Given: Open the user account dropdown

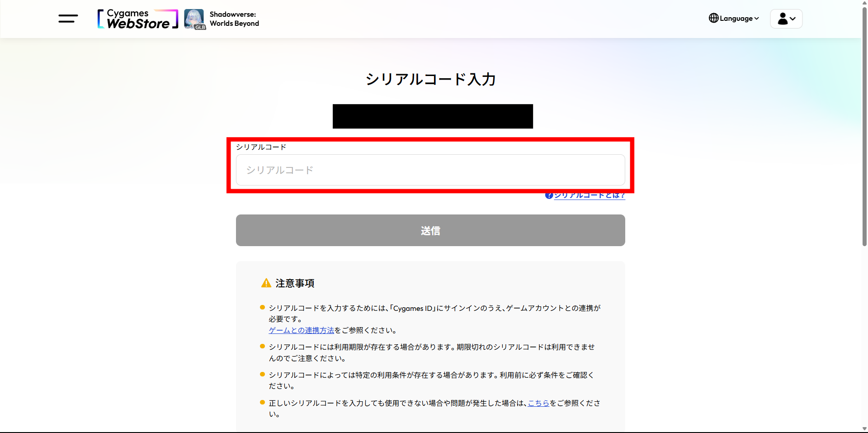Looking at the screenshot, I should pos(786,19).
